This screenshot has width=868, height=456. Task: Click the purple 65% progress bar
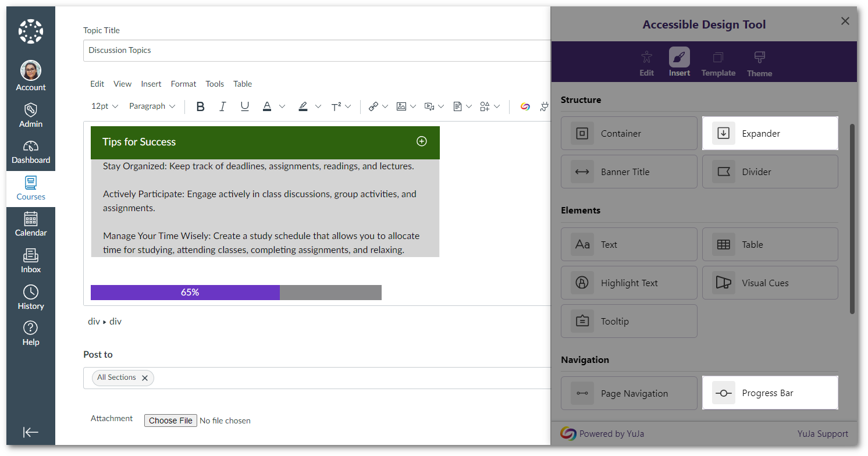coord(185,293)
